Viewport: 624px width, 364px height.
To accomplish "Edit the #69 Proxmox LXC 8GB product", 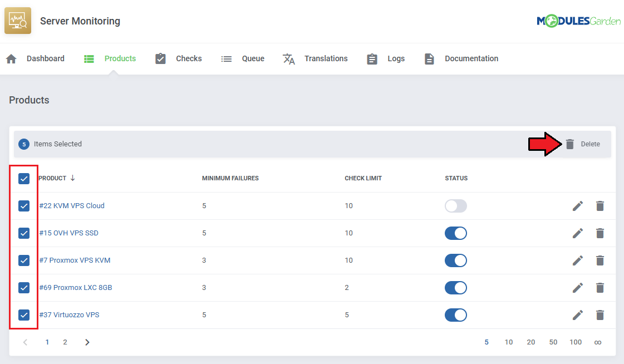I will tap(578, 288).
